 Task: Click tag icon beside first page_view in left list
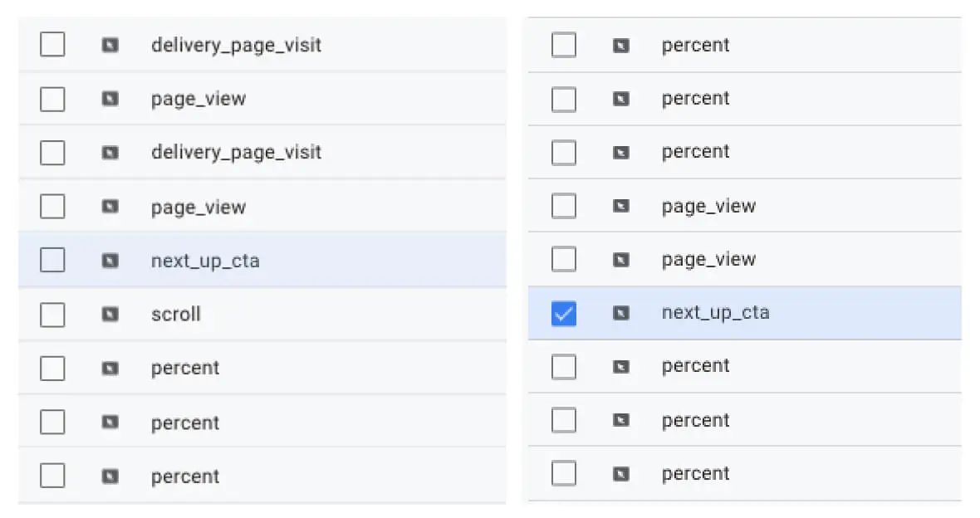(110, 99)
